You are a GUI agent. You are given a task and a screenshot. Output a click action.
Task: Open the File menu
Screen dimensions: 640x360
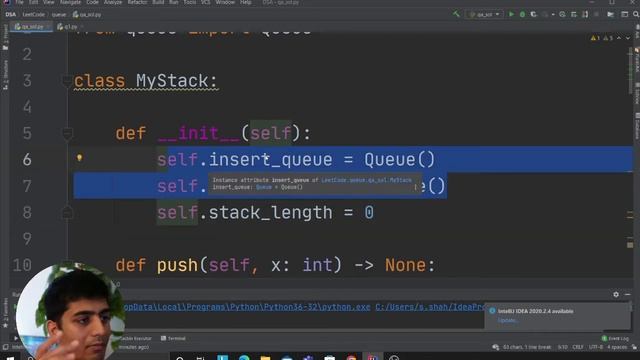19,2
